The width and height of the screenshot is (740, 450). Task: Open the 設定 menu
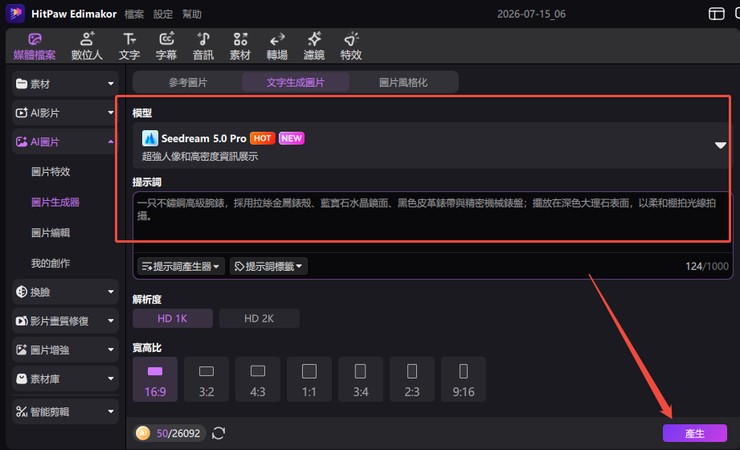[163, 14]
